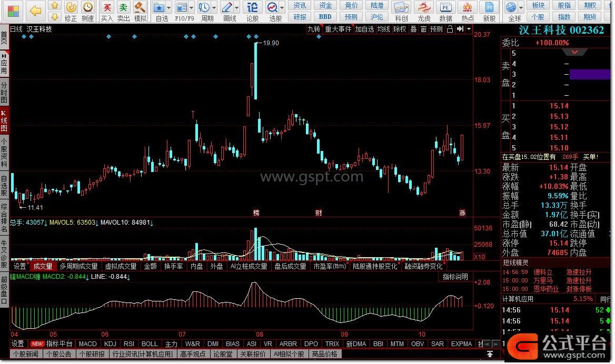Viewport: 615px width, 364px height.
Task: Click the red 买入 buy icon
Action: [107, 12]
